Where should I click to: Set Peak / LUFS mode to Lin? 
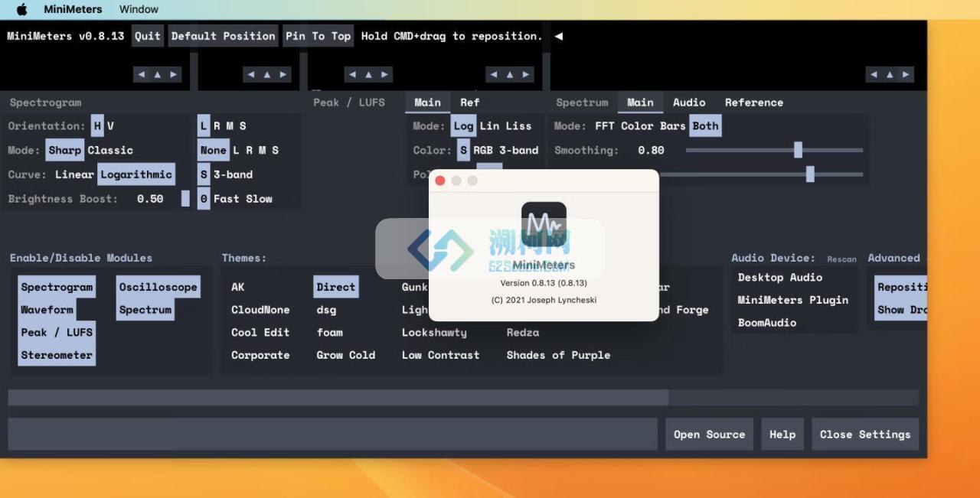point(490,126)
